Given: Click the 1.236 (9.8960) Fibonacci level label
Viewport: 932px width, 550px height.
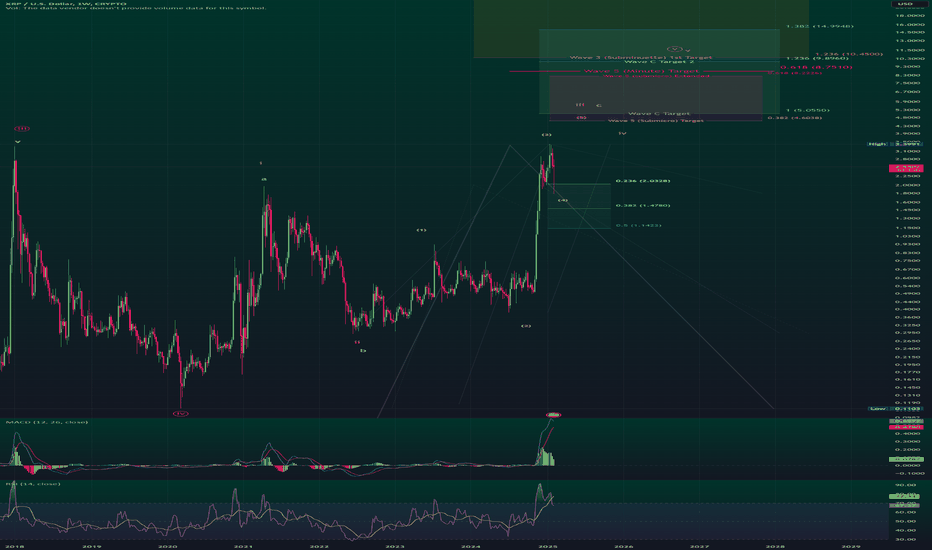Looking at the screenshot, I should tap(817, 58).
